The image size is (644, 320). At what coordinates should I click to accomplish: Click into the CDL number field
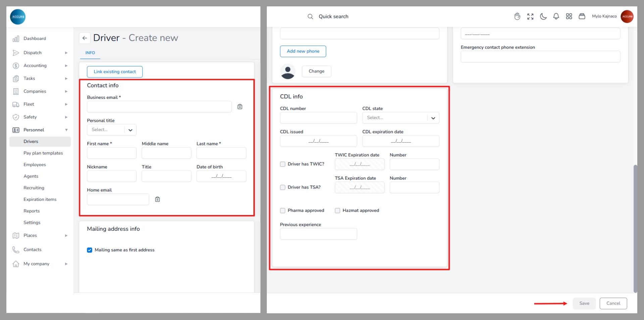318,118
